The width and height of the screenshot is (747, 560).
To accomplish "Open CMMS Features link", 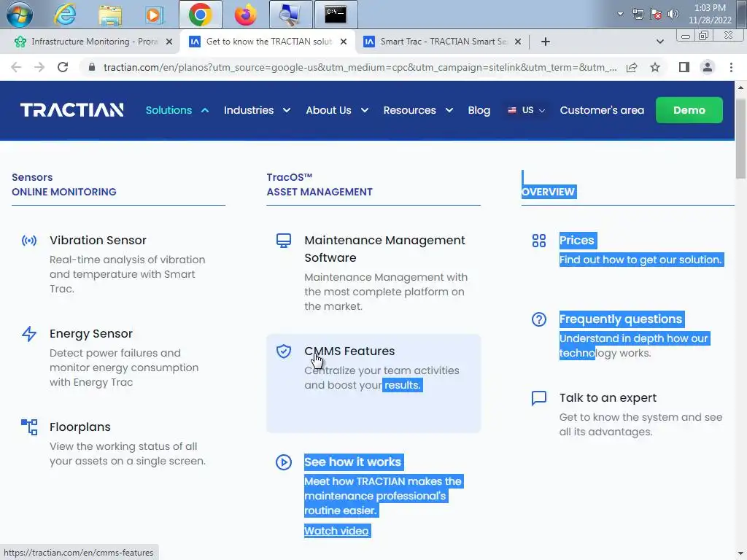I will 349,351.
